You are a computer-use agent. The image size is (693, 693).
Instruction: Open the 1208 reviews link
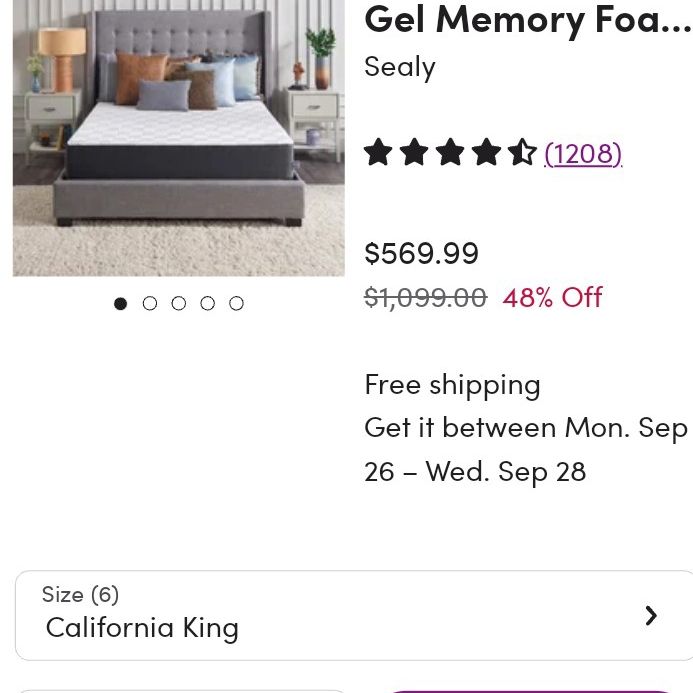[x=583, y=154]
